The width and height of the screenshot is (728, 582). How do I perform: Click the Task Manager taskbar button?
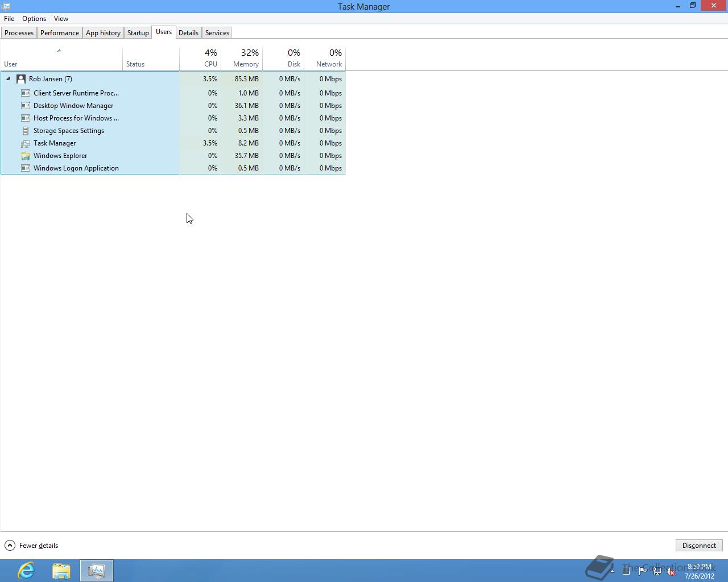click(x=97, y=571)
